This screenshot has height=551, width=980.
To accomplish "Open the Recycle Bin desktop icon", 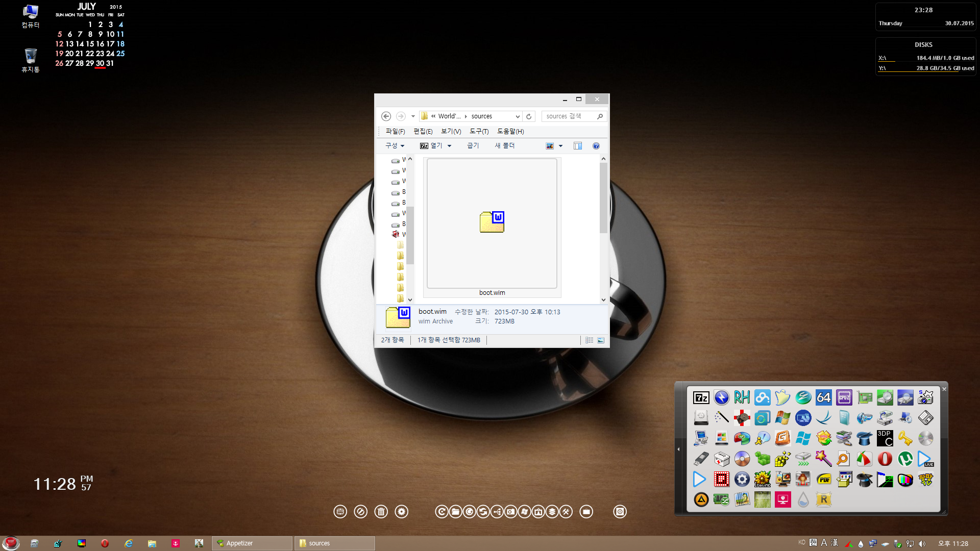I will tap(31, 60).
